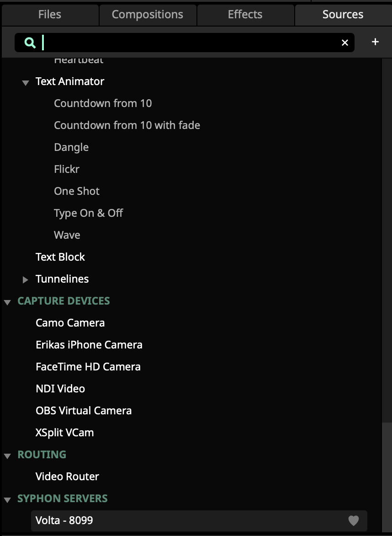Expand the Tunnelines group

coord(26,279)
